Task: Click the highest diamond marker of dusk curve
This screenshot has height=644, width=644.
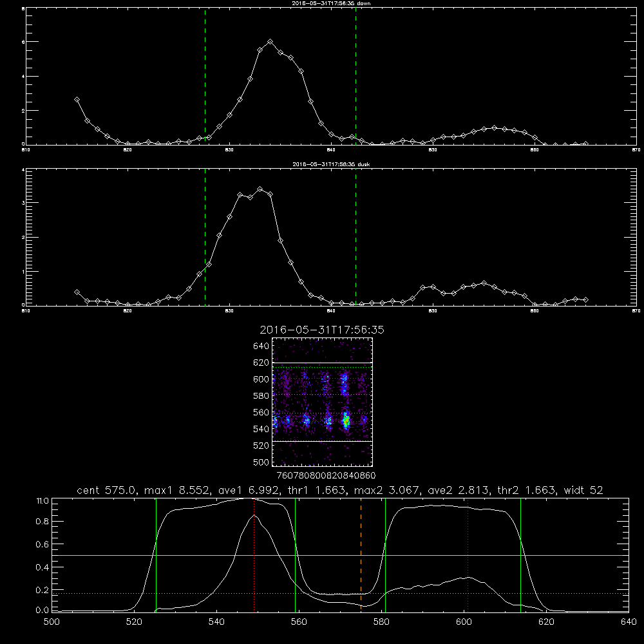Action: point(260,189)
